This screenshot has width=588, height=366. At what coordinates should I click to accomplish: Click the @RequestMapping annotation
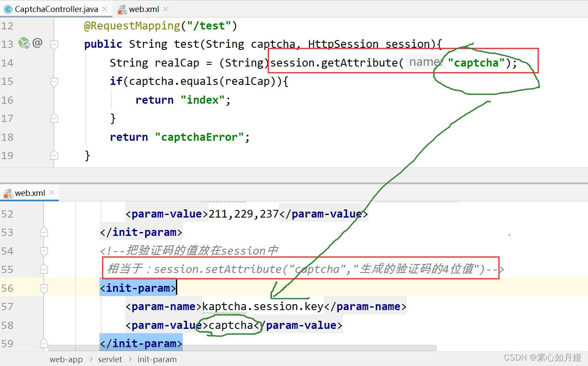tap(132, 26)
